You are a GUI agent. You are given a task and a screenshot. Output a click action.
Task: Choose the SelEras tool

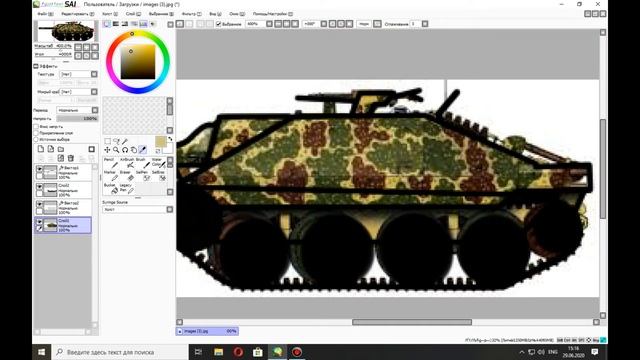[159, 176]
